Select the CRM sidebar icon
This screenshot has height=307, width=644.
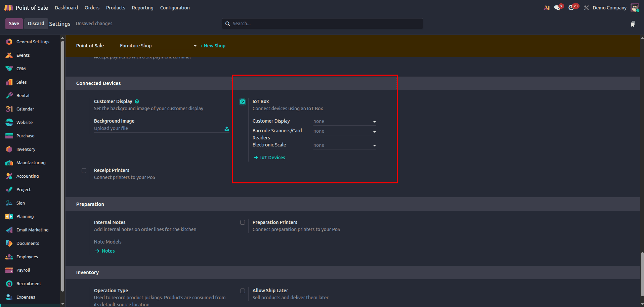click(9, 69)
